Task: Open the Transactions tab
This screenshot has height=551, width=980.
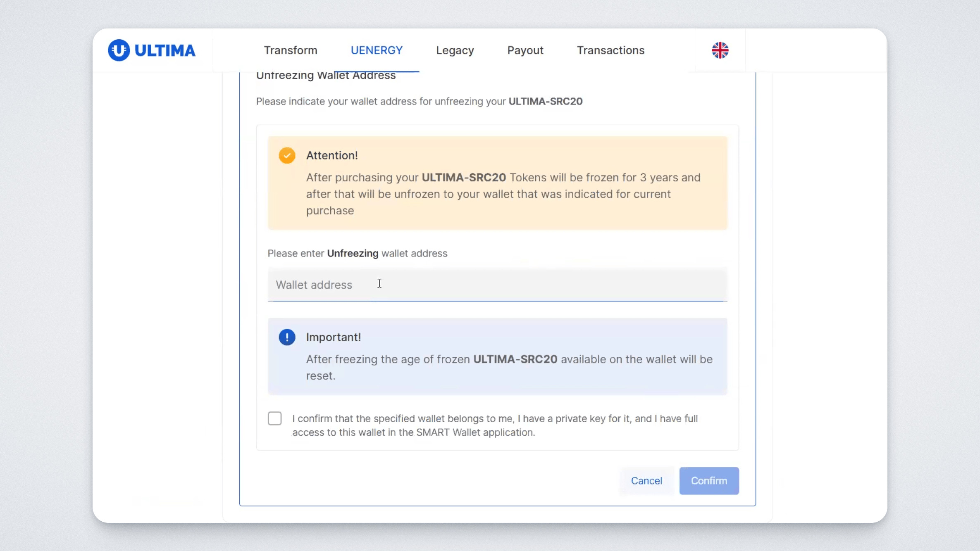Action: pos(610,50)
